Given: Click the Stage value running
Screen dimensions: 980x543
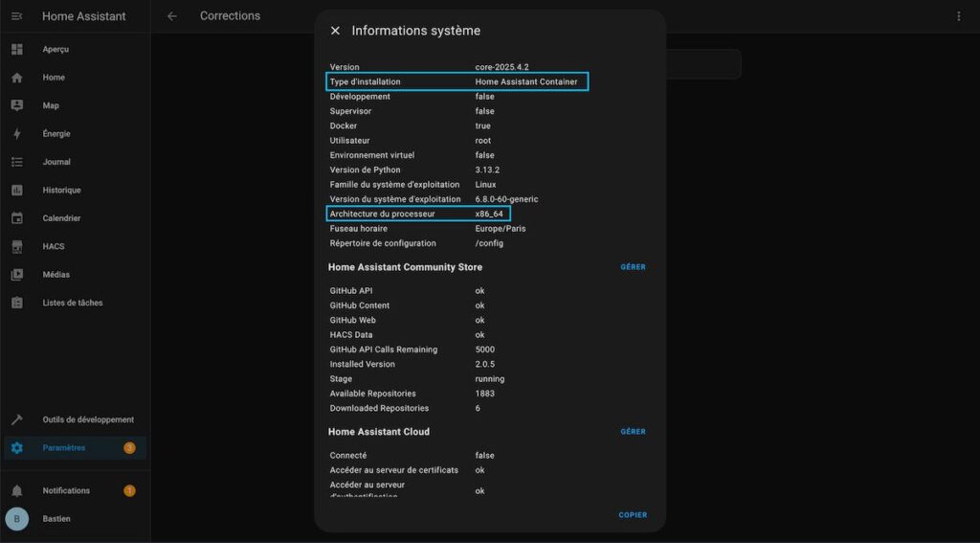Looking at the screenshot, I should [x=489, y=379].
